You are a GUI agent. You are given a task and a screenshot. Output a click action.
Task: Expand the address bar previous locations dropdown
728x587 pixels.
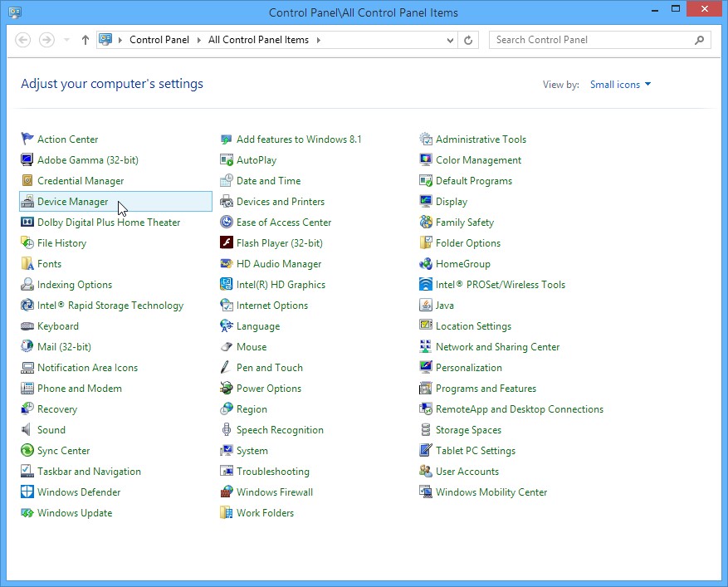(450, 40)
